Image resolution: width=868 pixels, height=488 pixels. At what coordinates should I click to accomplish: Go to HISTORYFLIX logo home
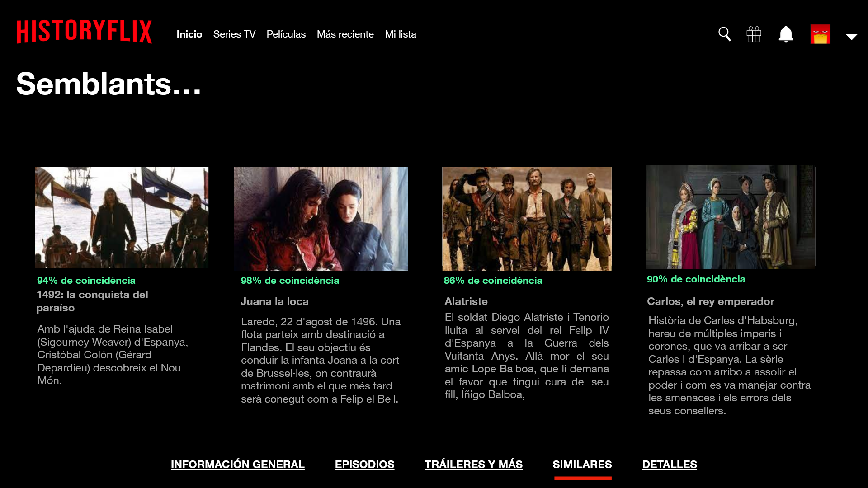[x=84, y=32]
